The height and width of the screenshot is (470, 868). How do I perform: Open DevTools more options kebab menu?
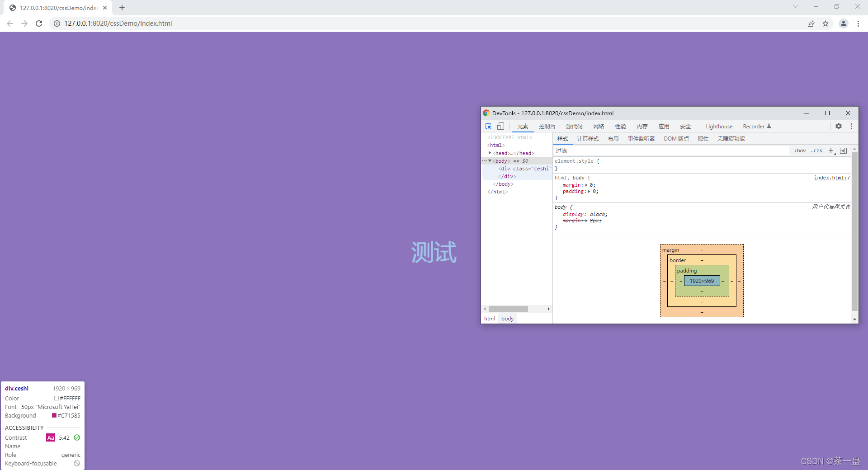[x=851, y=127]
